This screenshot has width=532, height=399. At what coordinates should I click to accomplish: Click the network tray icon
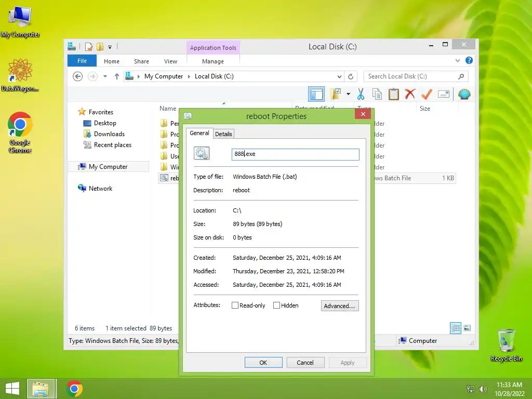[471, 389]
